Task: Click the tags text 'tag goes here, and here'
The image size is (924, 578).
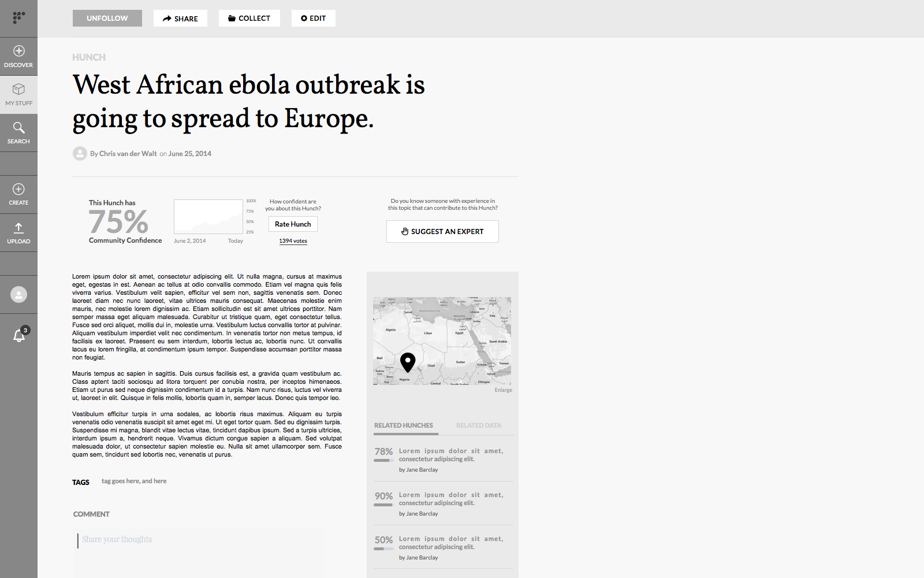Action: tap(134, 481)
